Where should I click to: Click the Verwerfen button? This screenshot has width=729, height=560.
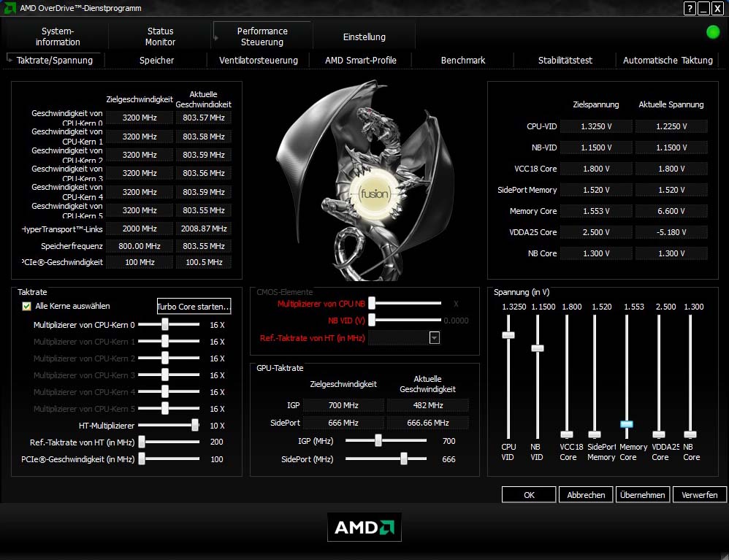(700, 495)
